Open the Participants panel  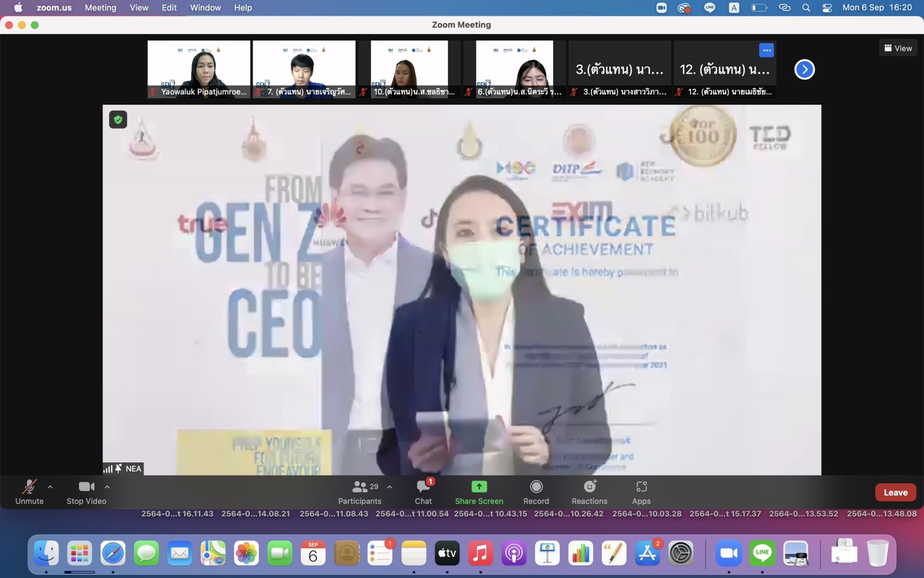pyautogui.click(x=360, y=492)
